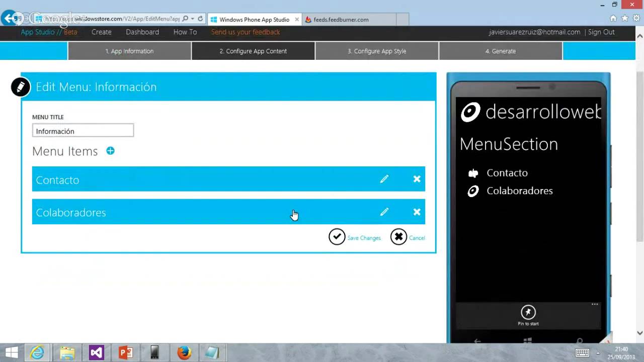644x362 pixels.
Task: Click the Save Changes checkmark icon
Action: pos(337,237)
